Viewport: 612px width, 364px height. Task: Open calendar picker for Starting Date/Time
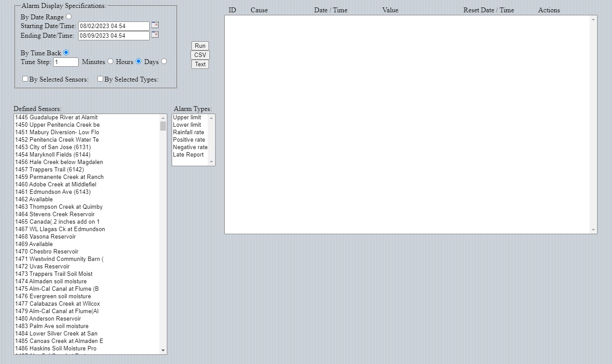coord(155,25)
